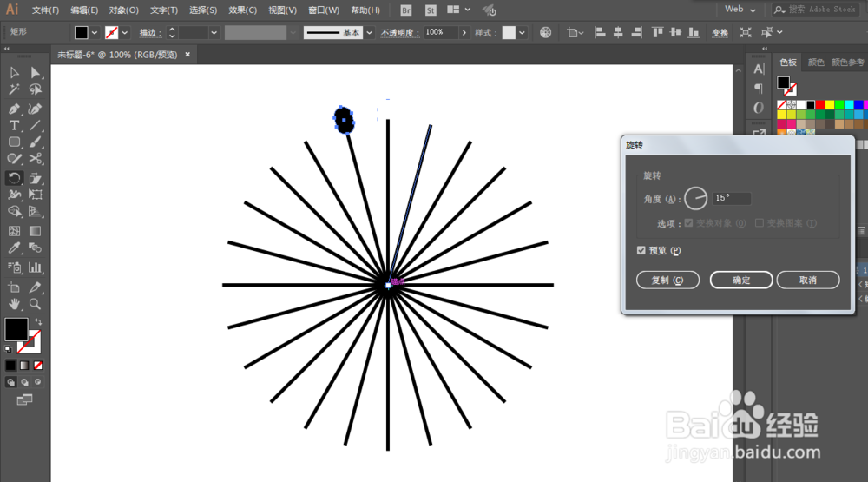Screen dimensions: 868x482
Task: Select the Magic Wand tool
Action: [x=15, y=89]
